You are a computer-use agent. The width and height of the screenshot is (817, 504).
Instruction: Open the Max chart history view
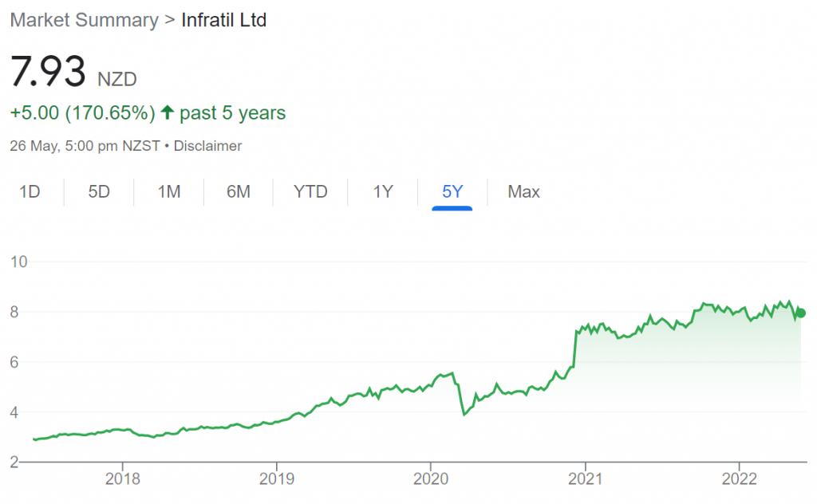(523, 191)
